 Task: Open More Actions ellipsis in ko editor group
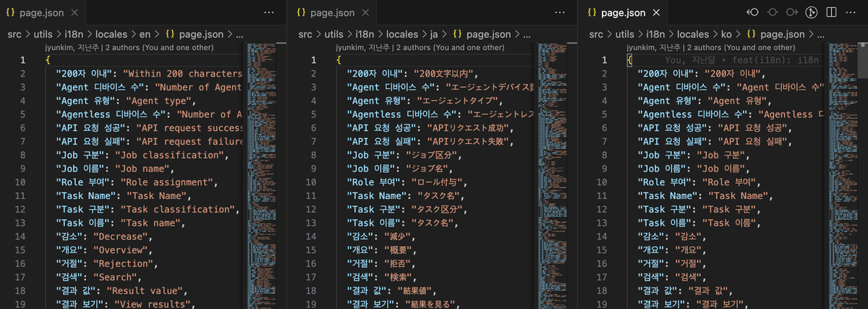851,12
